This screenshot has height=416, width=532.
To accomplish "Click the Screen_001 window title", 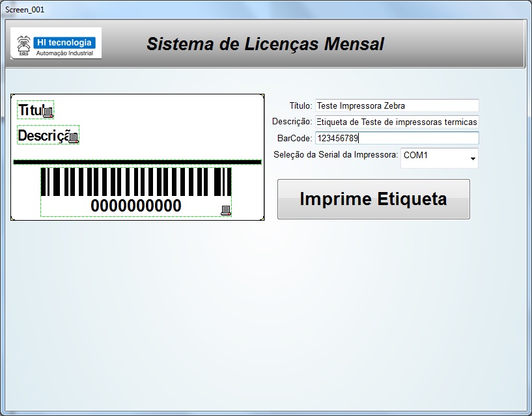I will pyautogui.click(x=25, y=10).
